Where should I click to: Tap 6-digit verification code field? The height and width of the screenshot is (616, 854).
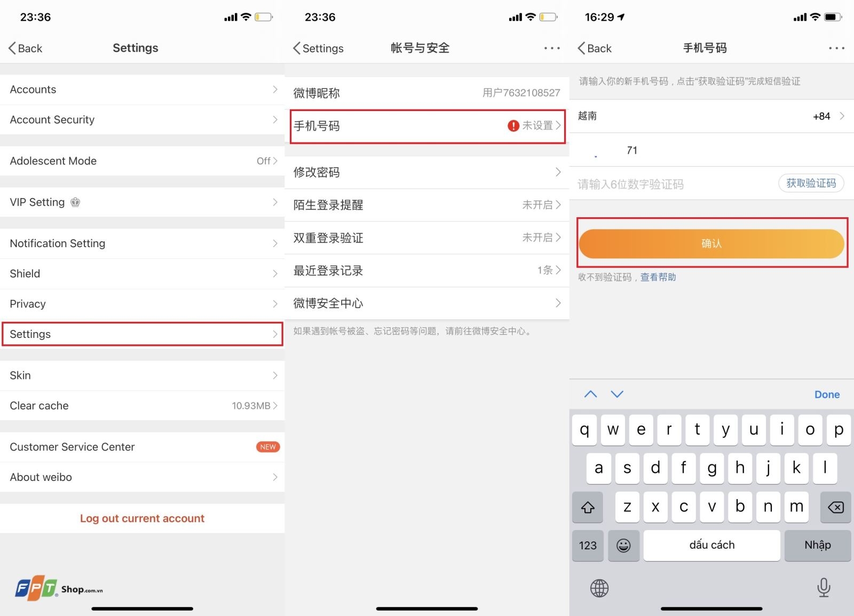pyautogui.click(x=673, y=184)
